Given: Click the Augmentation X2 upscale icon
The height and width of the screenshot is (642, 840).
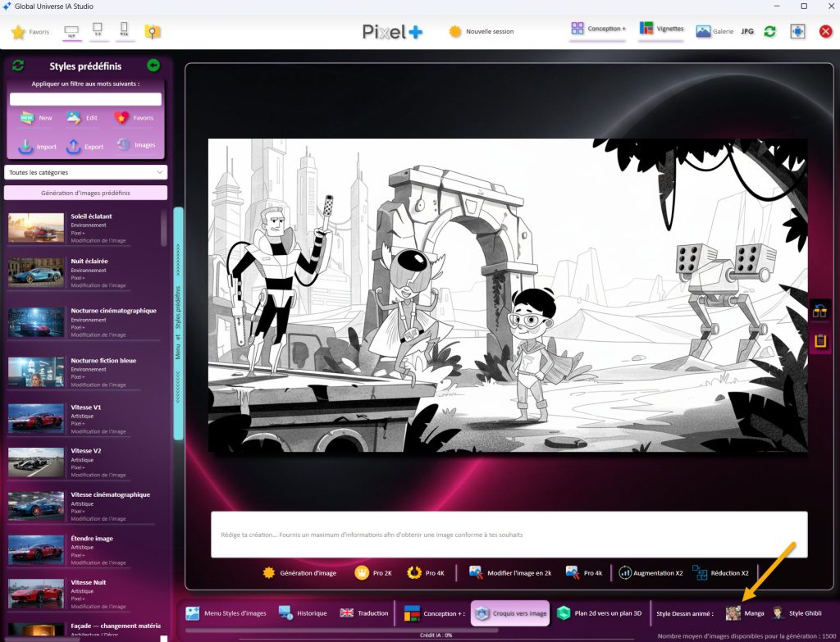Looking at the screenshot, I should point(625,572).
